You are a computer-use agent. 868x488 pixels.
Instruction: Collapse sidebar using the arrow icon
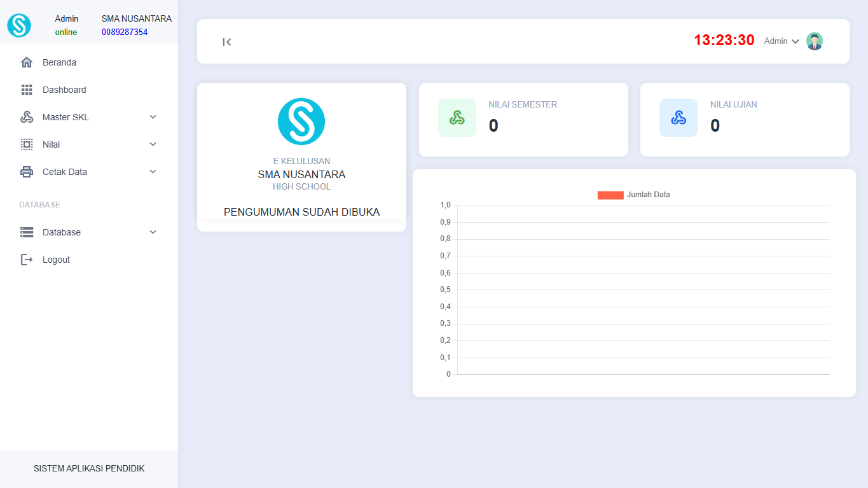point(227,42)
